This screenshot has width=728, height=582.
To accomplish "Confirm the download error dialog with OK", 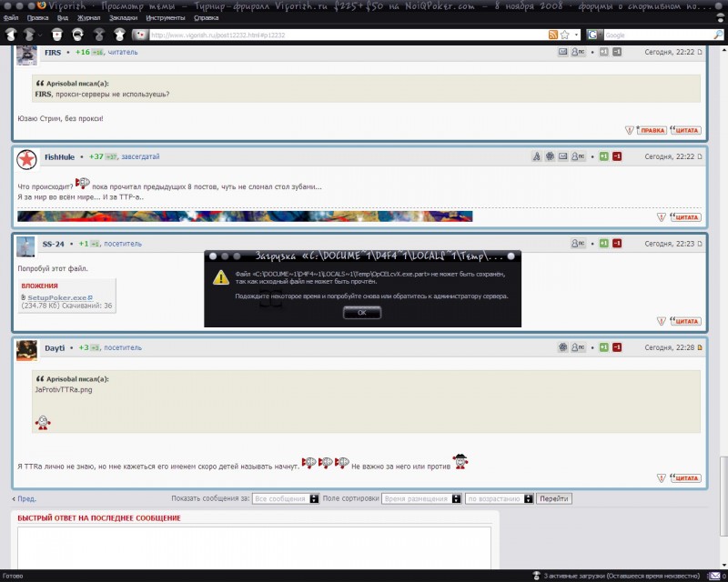I will click(x=362, y=313).
